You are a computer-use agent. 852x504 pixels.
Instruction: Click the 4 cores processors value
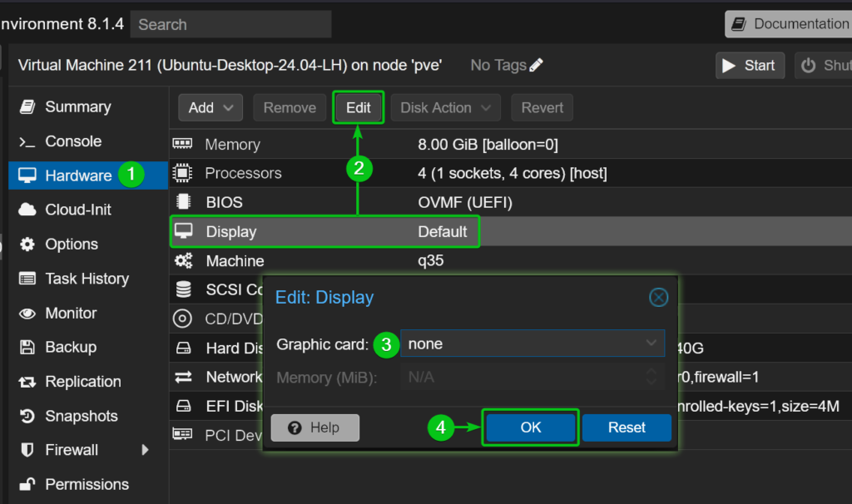point(512,173)
